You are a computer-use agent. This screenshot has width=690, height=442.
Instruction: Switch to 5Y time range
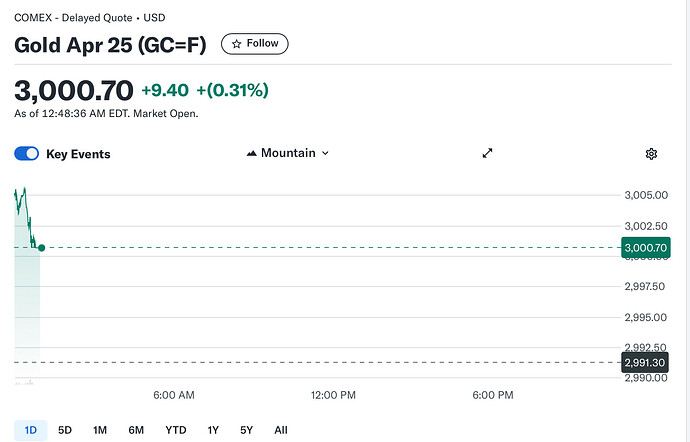point(246,430)
